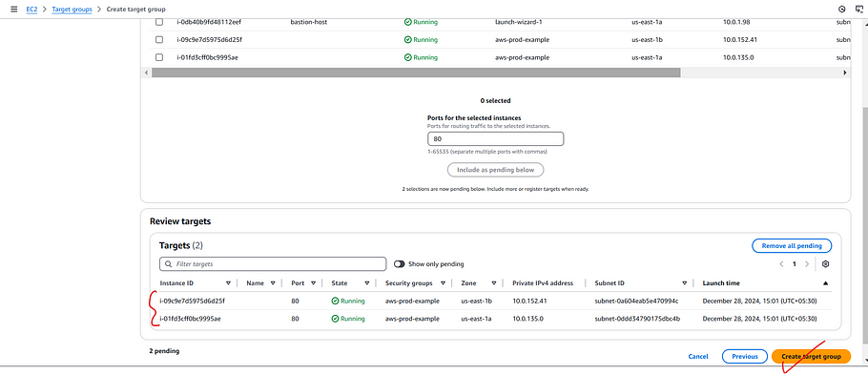868x375 pixels.
Task: Click the Cancel button
Action: [x=698, y=357]
